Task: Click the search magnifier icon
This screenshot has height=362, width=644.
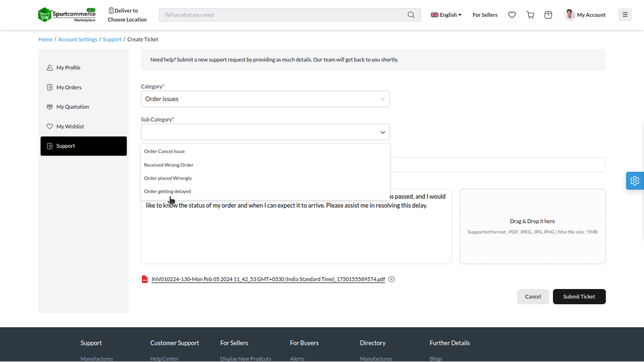Action: pyautogui.click(x=411, y=15)
